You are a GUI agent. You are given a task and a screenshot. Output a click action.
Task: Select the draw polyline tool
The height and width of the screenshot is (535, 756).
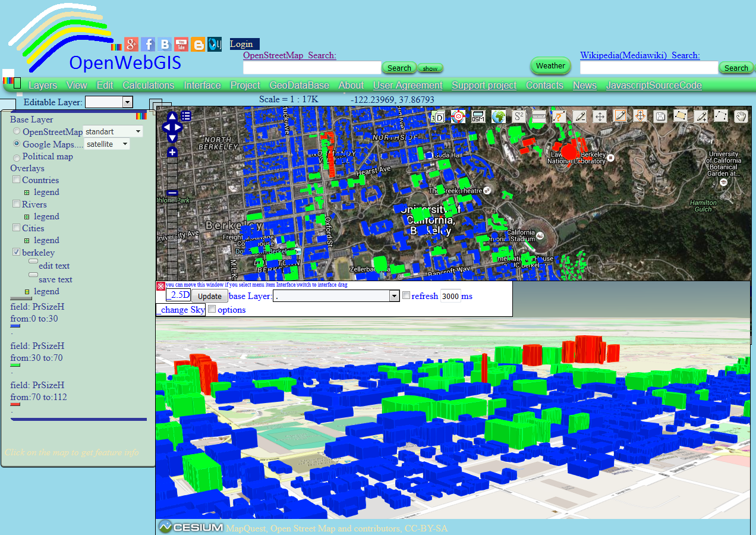pos(721,117)
